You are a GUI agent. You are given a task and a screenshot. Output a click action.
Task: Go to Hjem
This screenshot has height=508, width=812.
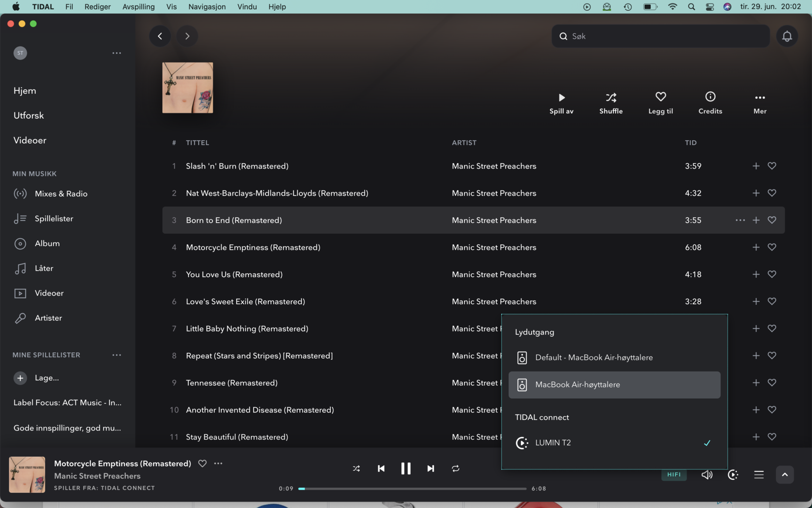pos(25,91)
